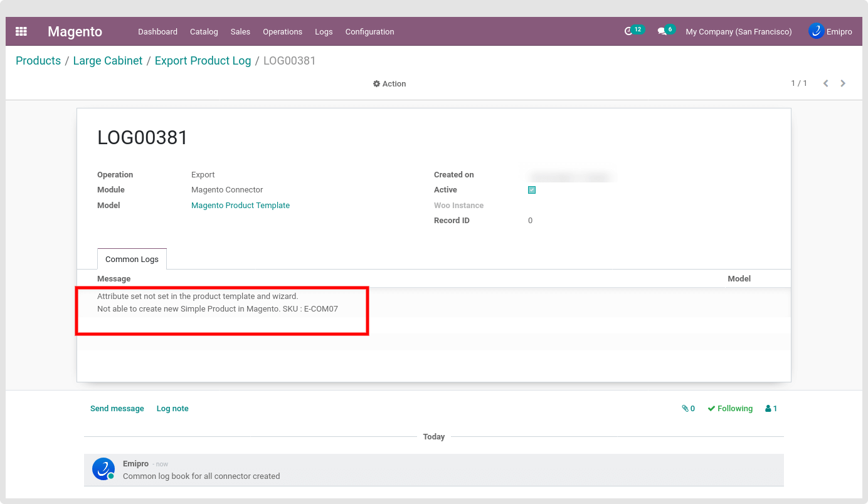Click the attachments paperclip counter
The width and height of the screenshot is (868, 504).
click(688, 409)
